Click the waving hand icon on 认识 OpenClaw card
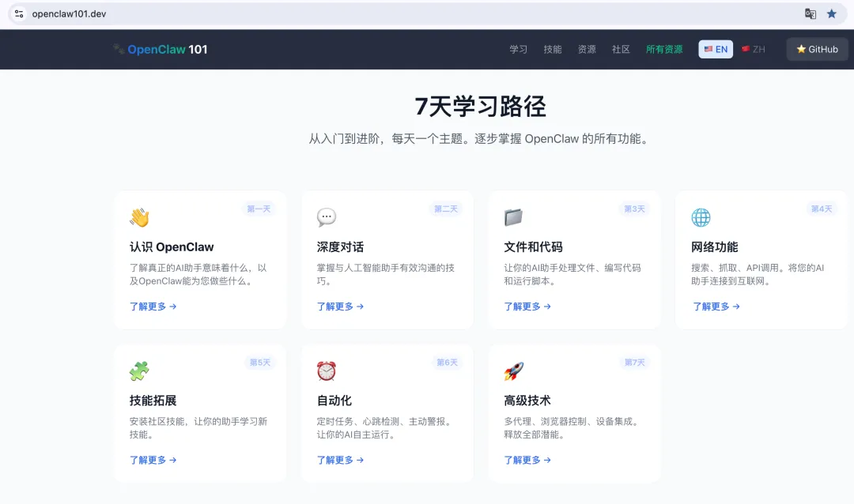 139,217
